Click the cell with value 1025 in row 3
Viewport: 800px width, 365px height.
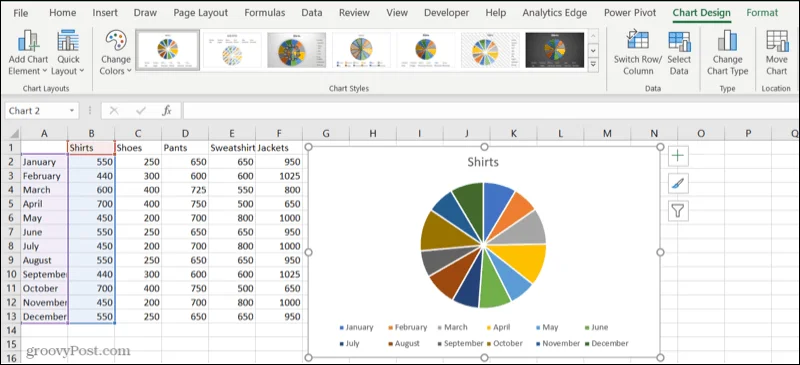pos(279,176)
